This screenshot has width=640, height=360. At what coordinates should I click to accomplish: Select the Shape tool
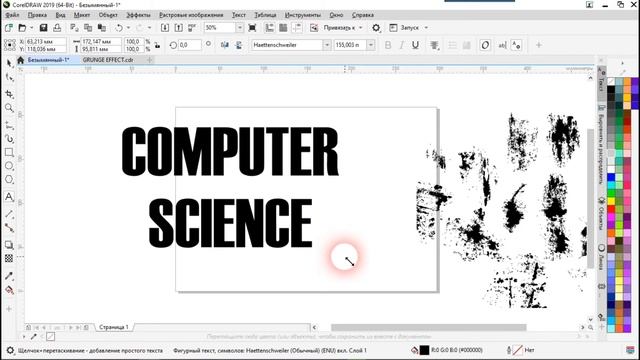pos(9,78)
